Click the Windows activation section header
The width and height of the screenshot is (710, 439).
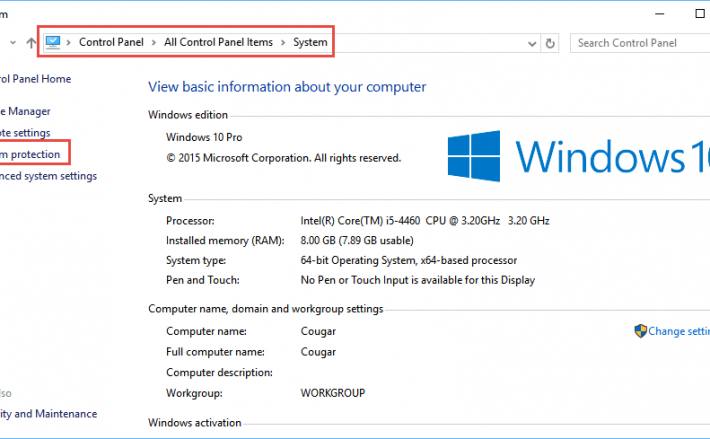(195, 423)
